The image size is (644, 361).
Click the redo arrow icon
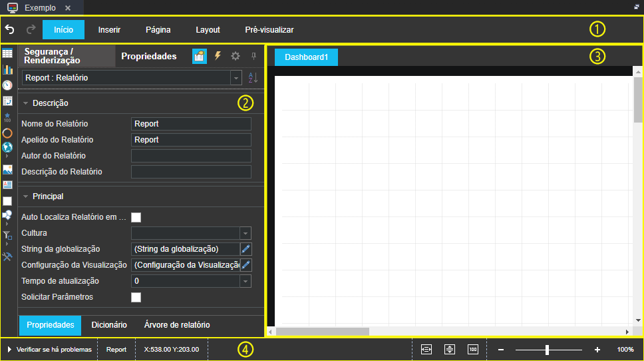pos(31,29)
